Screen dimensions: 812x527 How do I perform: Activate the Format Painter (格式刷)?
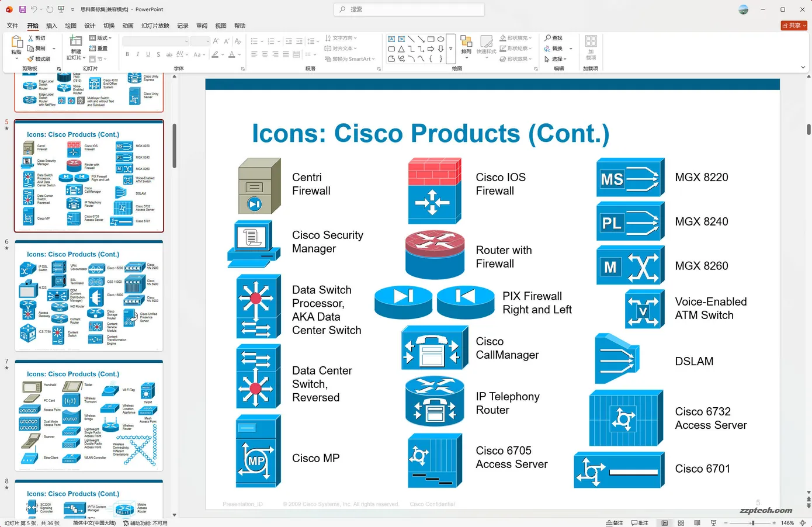[x=39, y=59]
